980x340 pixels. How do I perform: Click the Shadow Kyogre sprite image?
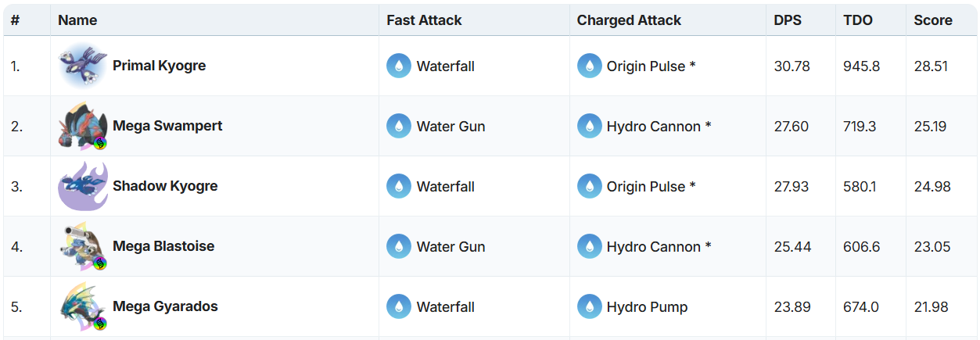[x=83, y=186]
